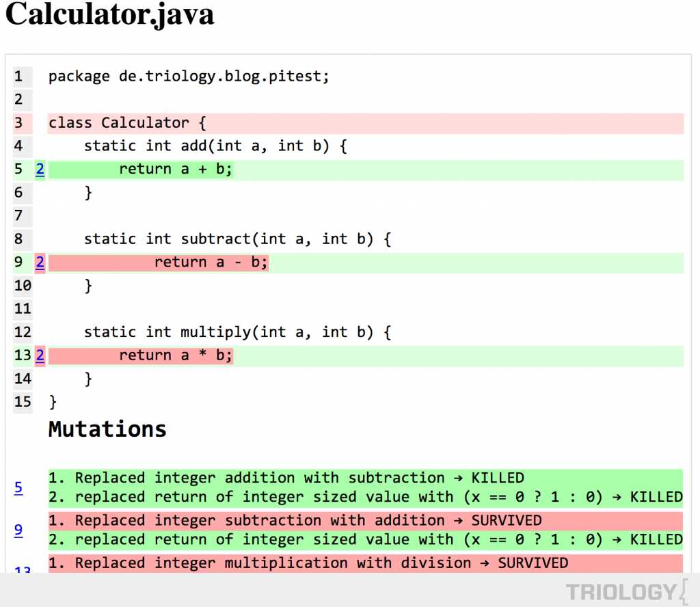The image size is (700, 607).
Task: Click the 'static int add' method signature
Action: click(215, 146)
